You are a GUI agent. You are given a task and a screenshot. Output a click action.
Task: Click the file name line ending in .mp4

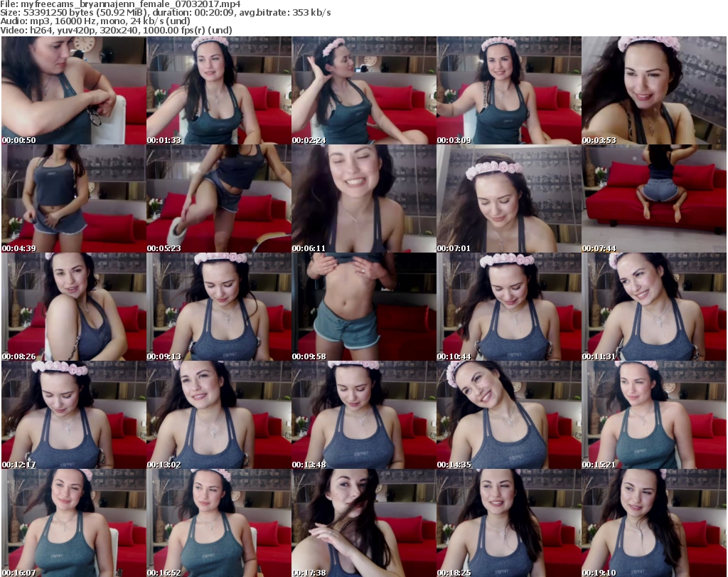click(120, 4)
